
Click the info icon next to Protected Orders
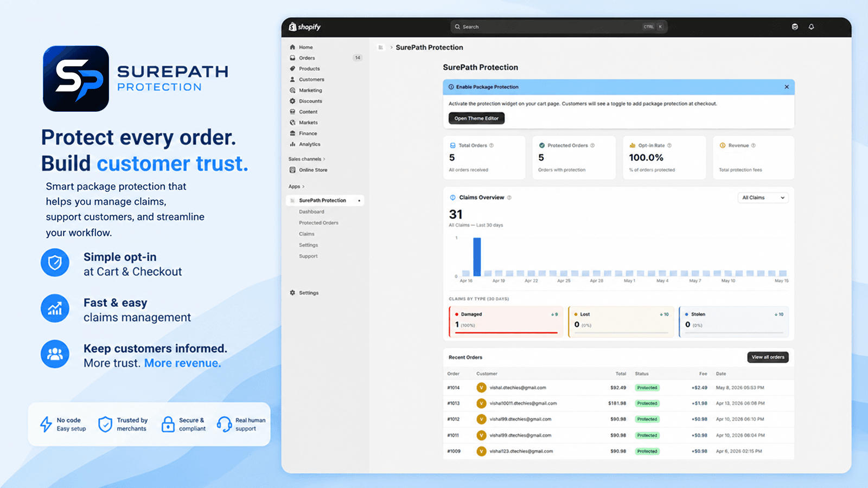pyautogui.click(x=592, y=145)
